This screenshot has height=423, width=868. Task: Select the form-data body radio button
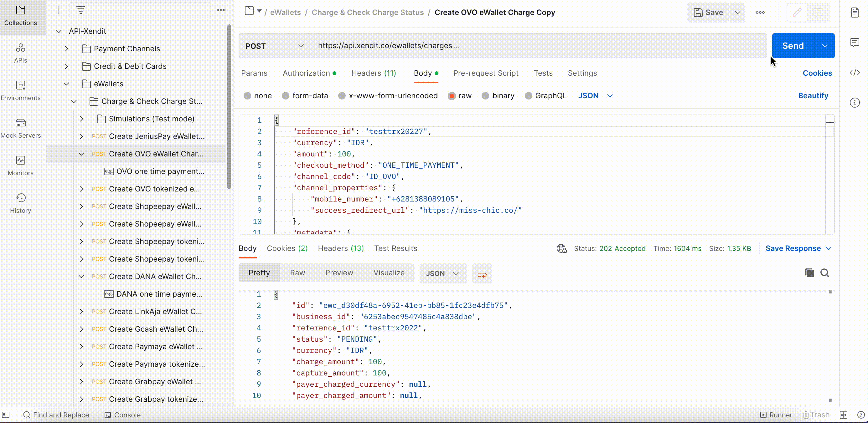tap(286, 96)
